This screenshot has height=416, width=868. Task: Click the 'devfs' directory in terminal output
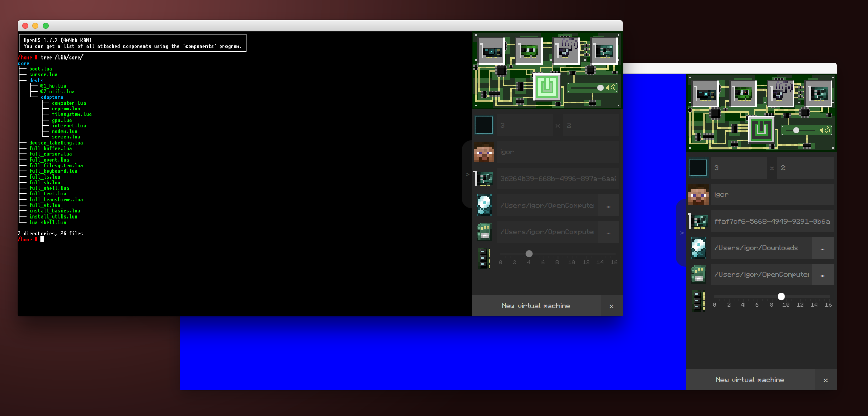pyautogui.click(x=36, y=80)
